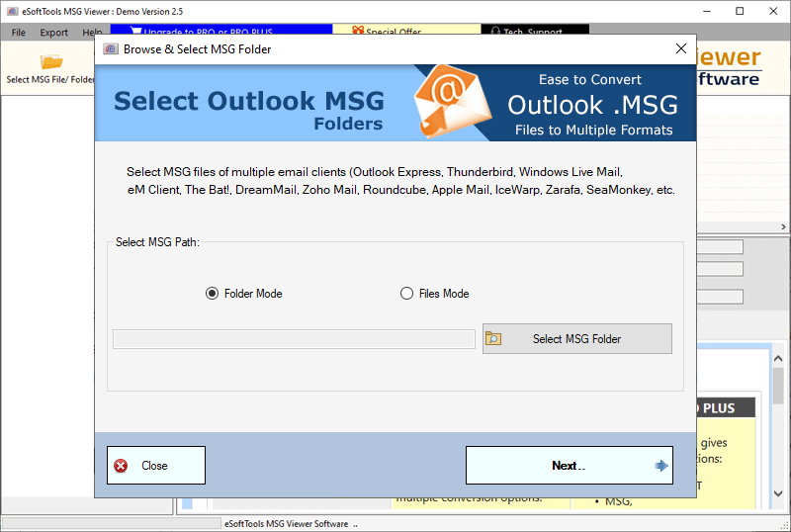Image resolution: width=791 pixels, height=532 pixels.
Task: Click the Special Offer button
Action: coord(406,30)
